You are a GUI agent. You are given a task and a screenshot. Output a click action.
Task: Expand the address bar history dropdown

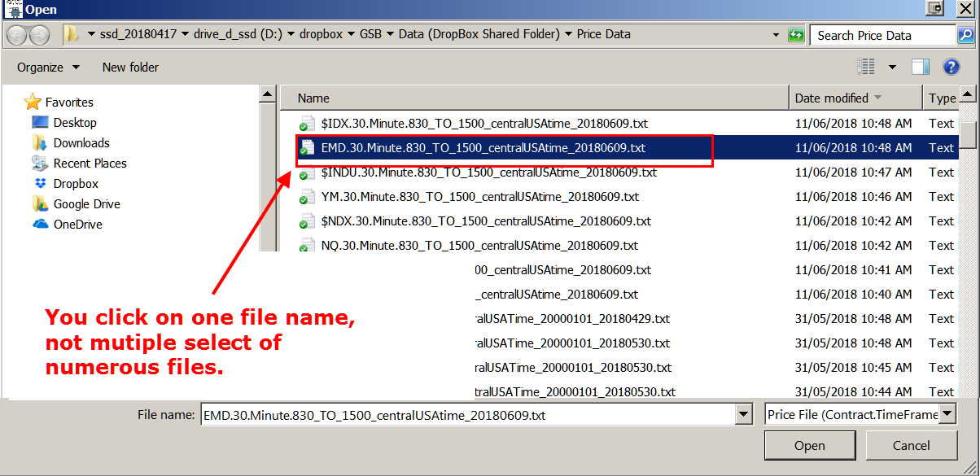[777, 35]
